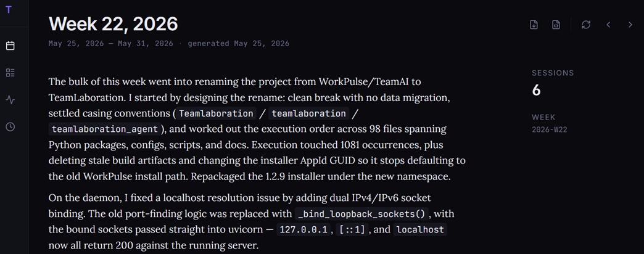
Task: Open the activity pulse icon in sidebar
Action: click(x=10, y=100)
